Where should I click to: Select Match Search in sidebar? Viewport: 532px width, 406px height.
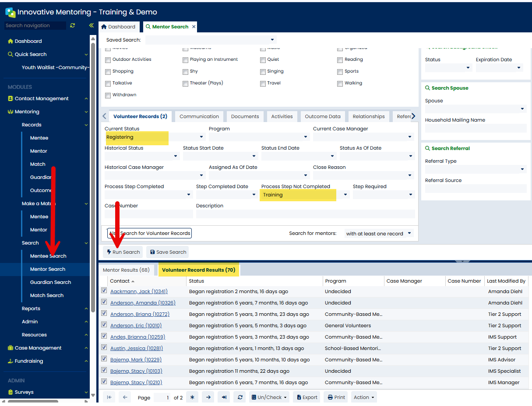click(47, 295)
